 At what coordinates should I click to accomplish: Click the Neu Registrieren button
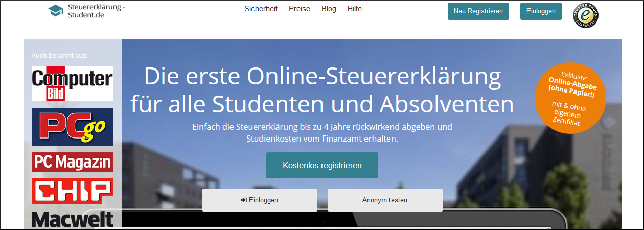[x=478, y=11]
